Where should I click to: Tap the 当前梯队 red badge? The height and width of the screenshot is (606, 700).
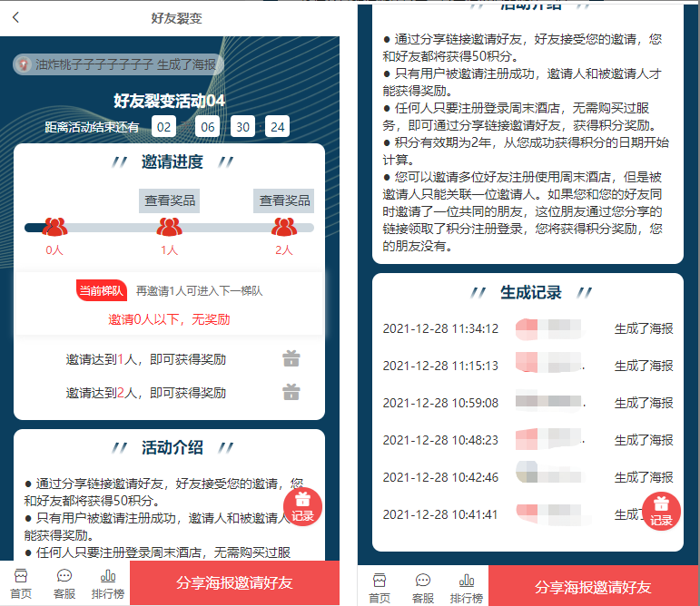coord(99,291)
